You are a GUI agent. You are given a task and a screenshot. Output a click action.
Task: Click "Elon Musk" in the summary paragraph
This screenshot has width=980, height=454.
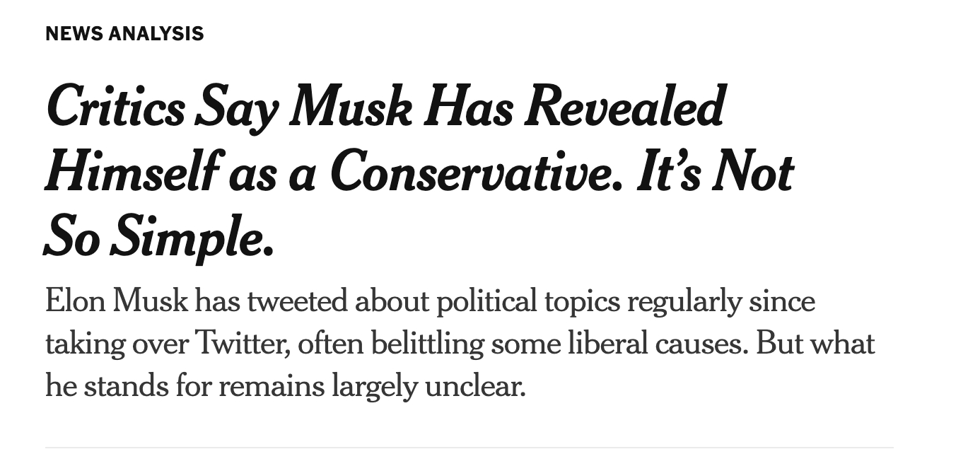point(117,302)
